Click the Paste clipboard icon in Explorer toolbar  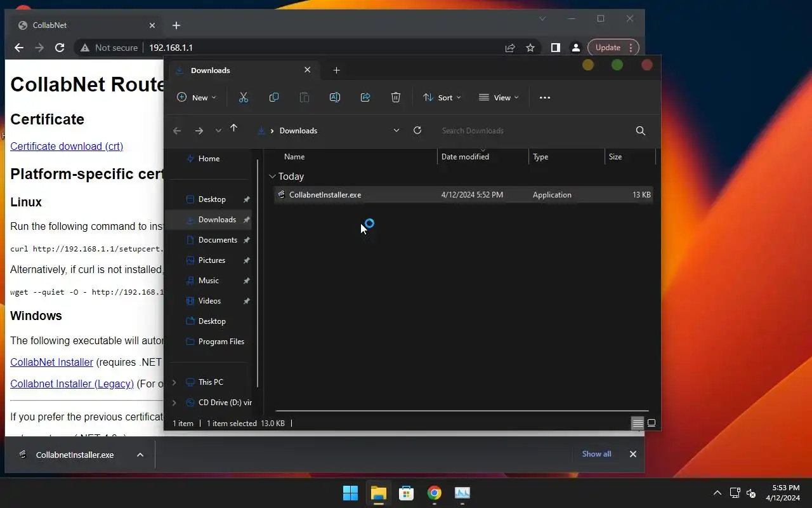[x=304, y=97]
